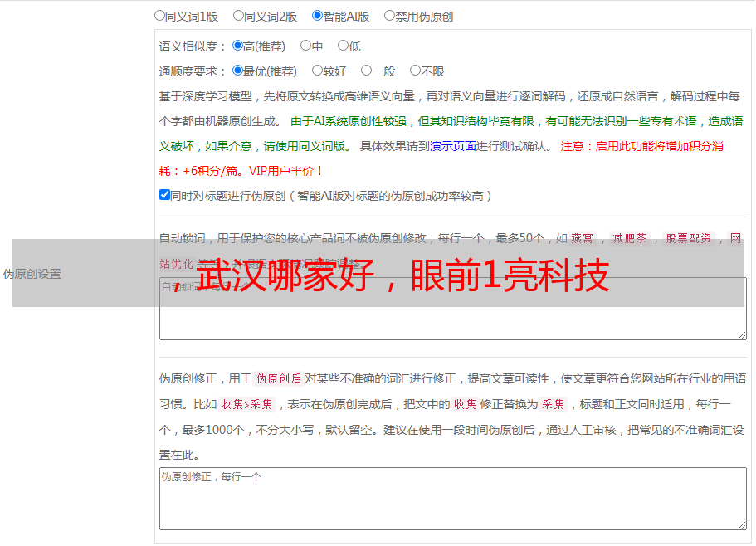Click the 收集>采集 example tag

click(246, 404)
